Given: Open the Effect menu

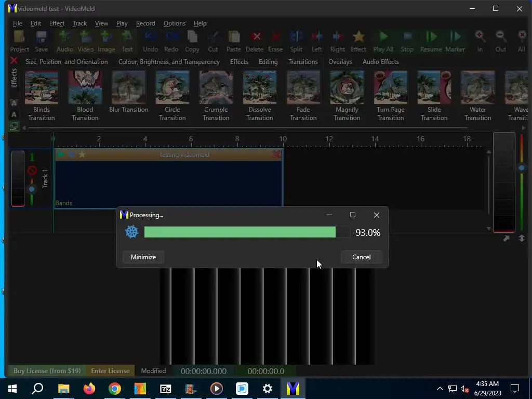Looking at the screenshot, I should (x=57, y=23).
